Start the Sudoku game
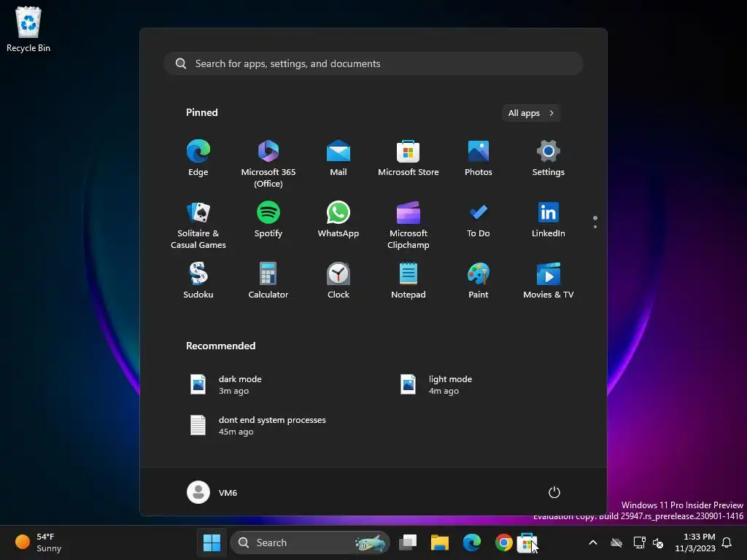 pos(198,281)
